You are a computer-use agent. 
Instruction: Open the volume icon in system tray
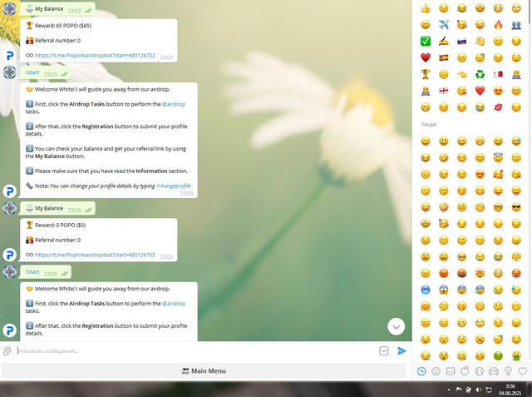(479, 390)
